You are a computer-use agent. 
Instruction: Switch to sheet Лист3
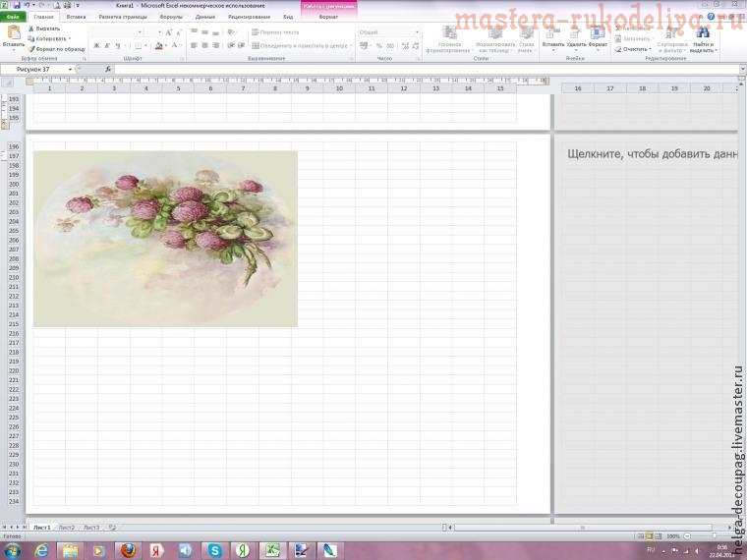91,528
